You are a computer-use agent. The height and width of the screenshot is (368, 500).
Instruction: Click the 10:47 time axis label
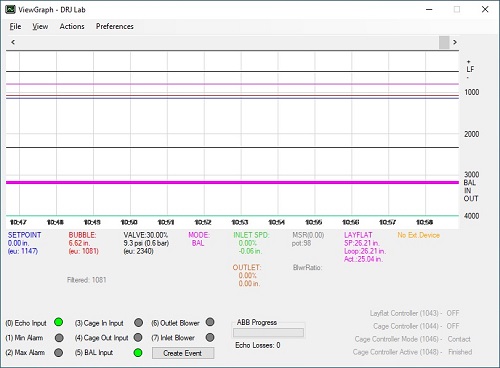click(x=18, y=222)
